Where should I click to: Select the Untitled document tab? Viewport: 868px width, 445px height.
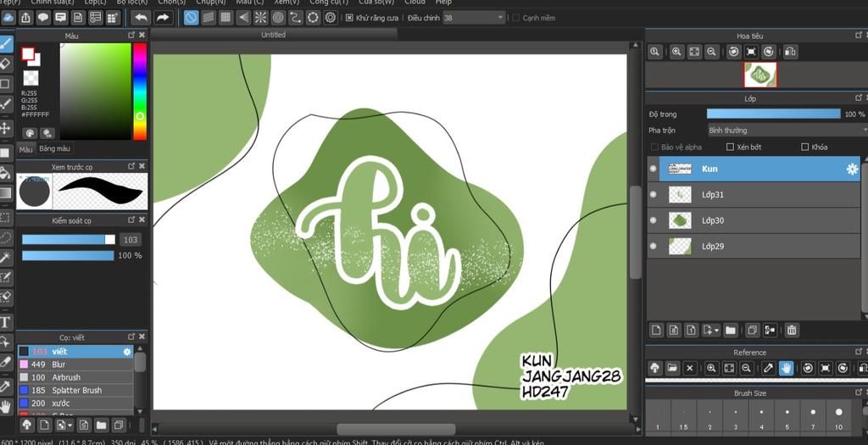click(274, 34)
